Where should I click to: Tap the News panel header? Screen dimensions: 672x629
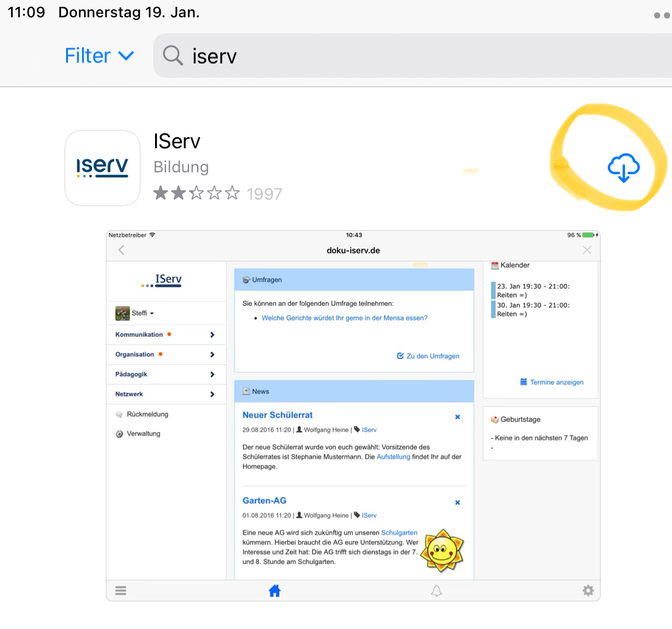[x=354, y=391]
